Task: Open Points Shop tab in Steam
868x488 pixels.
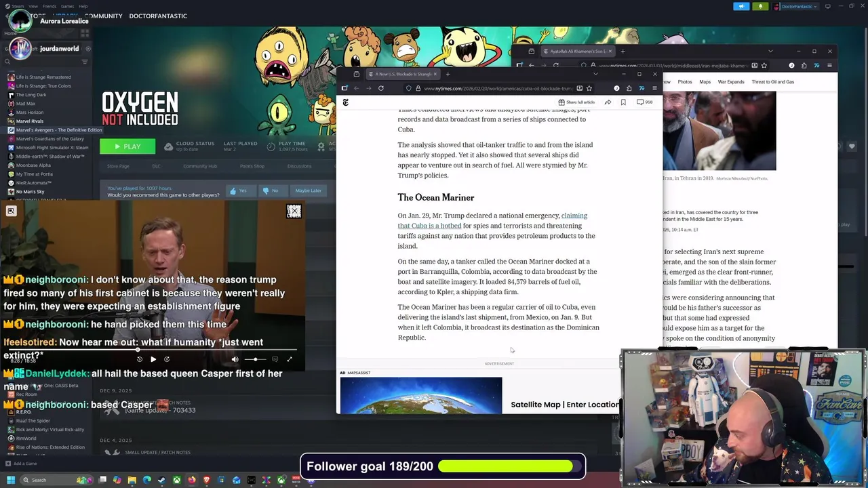Action: [x=252, y=166]
